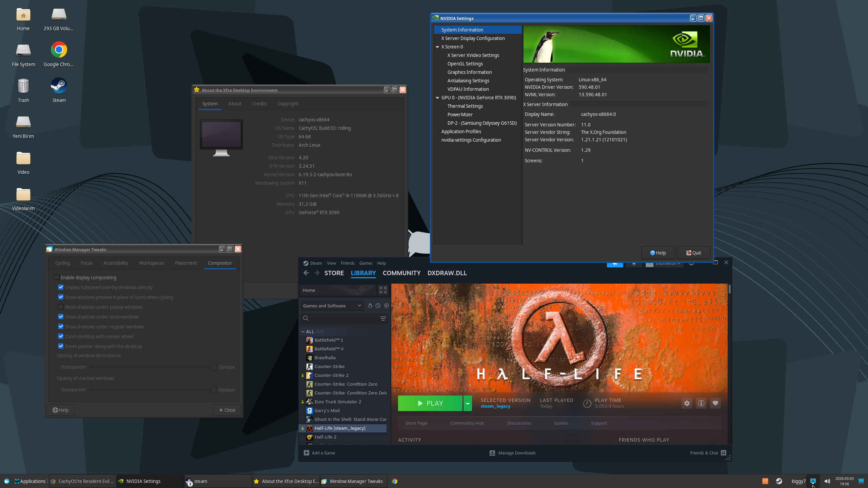Select PowerMizer in NVIDIA Settings tree
Image resolution: width=868 pixels, height=488 pixels.
(x=460, y=115)
